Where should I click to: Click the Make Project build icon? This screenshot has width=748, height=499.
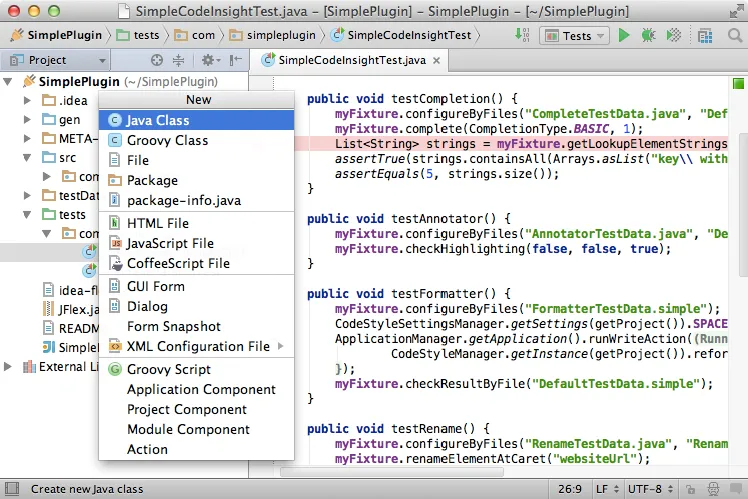pos(522,35)
